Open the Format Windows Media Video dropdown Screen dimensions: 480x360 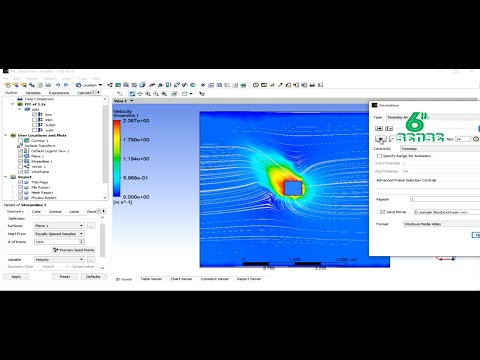tap(441, 224)
